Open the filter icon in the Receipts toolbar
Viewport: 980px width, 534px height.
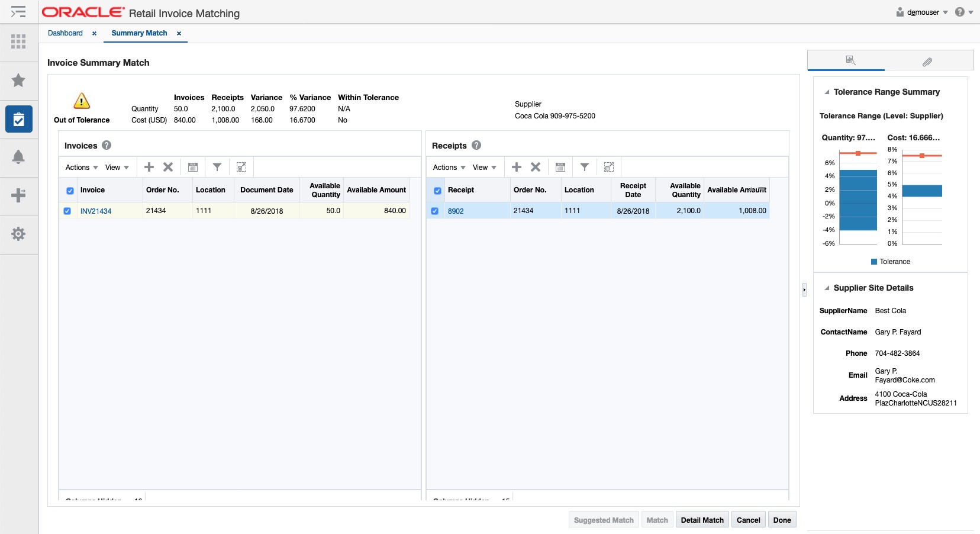point(585,167)
